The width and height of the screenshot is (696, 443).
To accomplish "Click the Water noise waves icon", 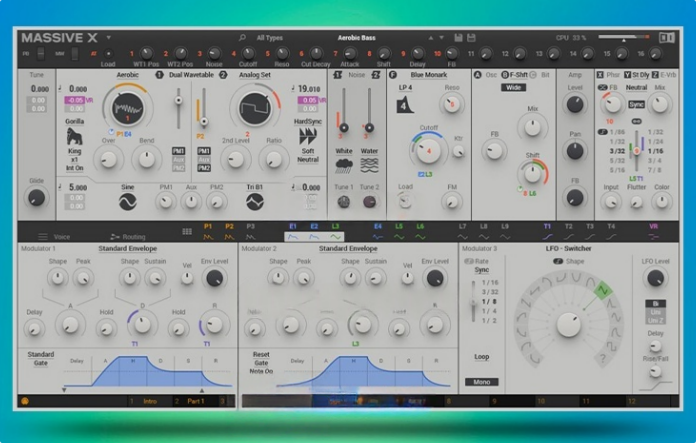I will click(369, 166).
